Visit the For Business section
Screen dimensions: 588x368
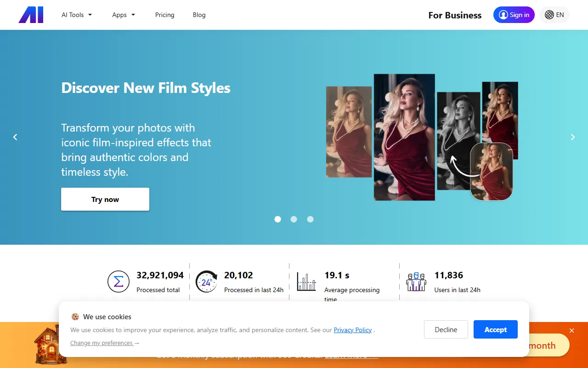(x=455, y=15)
